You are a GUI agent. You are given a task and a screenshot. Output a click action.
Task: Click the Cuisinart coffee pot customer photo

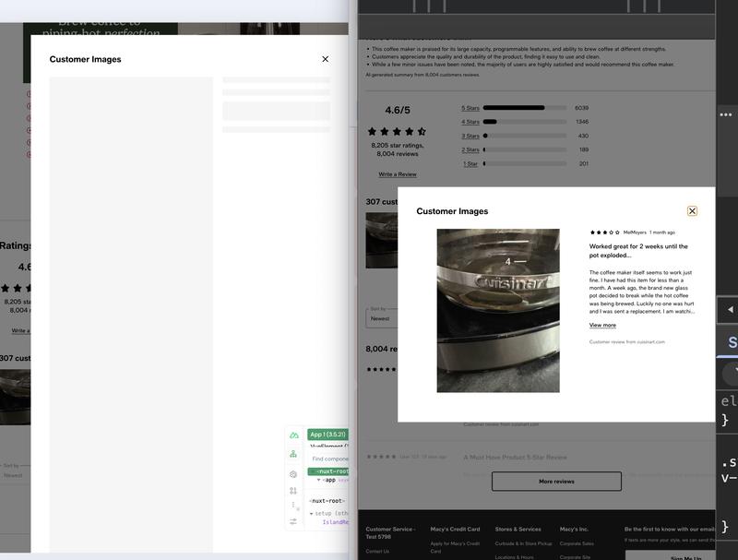(498, 311)
